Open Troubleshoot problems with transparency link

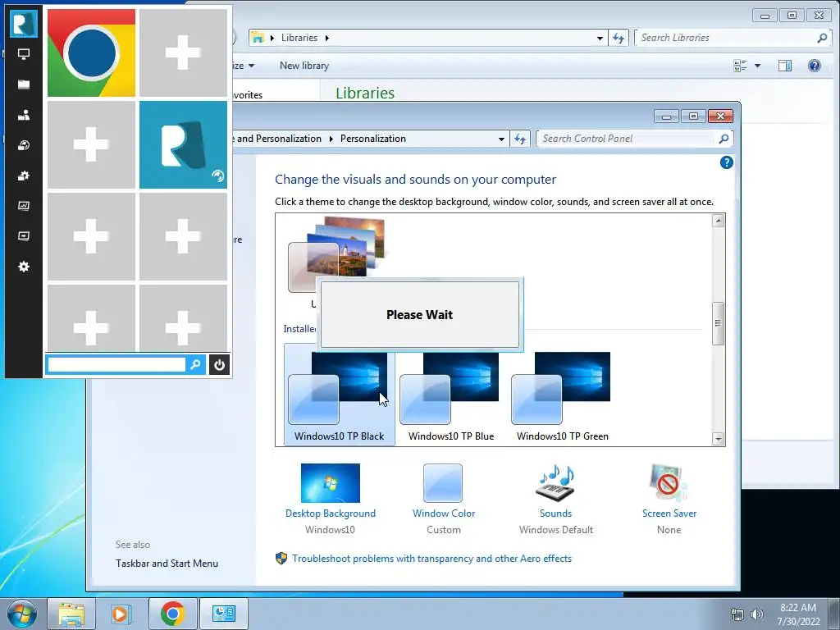431,559
